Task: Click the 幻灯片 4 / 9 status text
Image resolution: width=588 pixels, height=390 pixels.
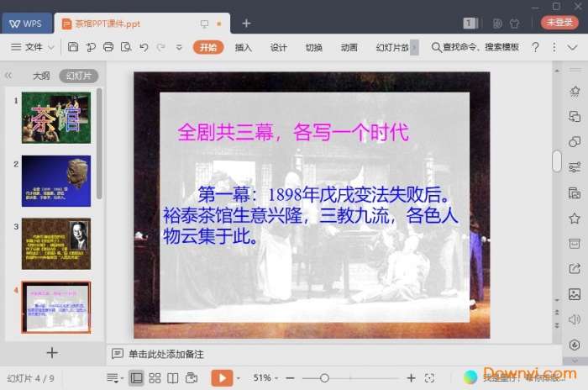Action: [31, 378]
